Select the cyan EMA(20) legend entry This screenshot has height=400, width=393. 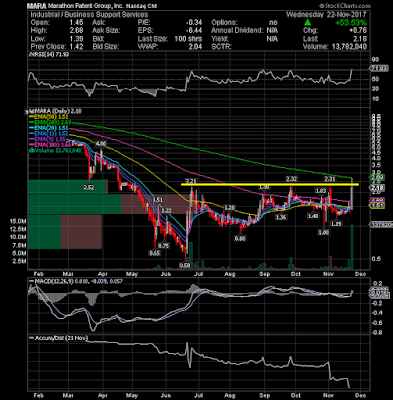point(49,128)
